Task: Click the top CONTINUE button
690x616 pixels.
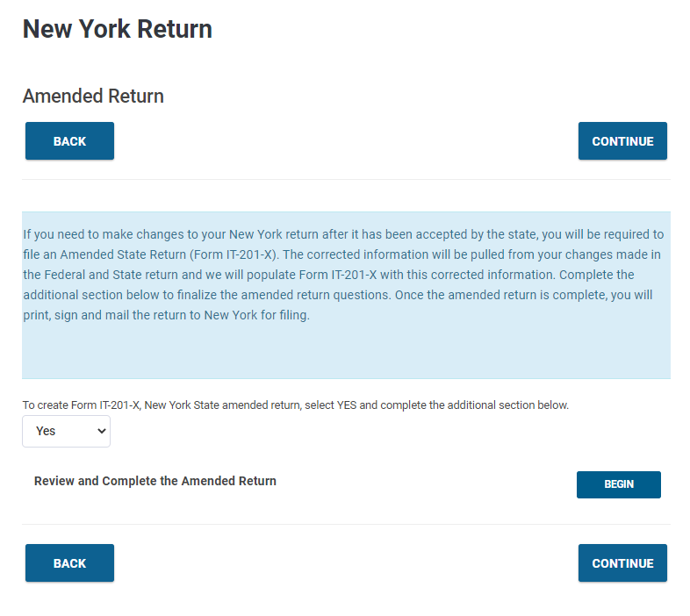Action: point(622,140)
